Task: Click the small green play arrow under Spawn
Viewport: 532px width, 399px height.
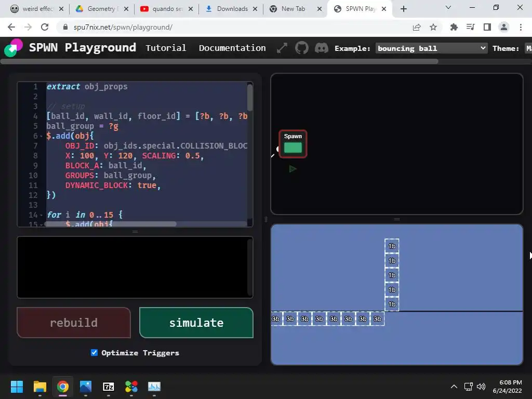Action: pos(292,169)
